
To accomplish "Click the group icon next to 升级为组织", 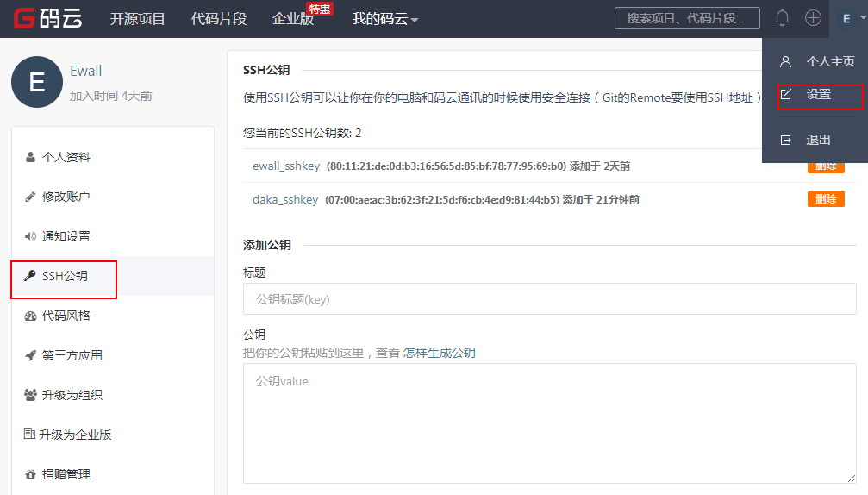I will pos(30,395).
